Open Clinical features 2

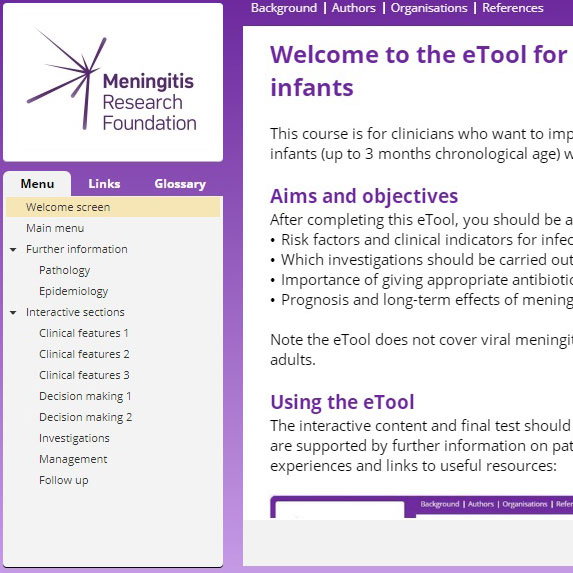pyautogui.click(x=84, y=354)
